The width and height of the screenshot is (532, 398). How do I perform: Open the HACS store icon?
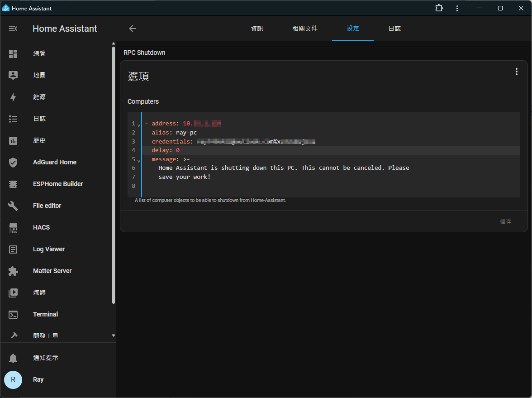13,227
